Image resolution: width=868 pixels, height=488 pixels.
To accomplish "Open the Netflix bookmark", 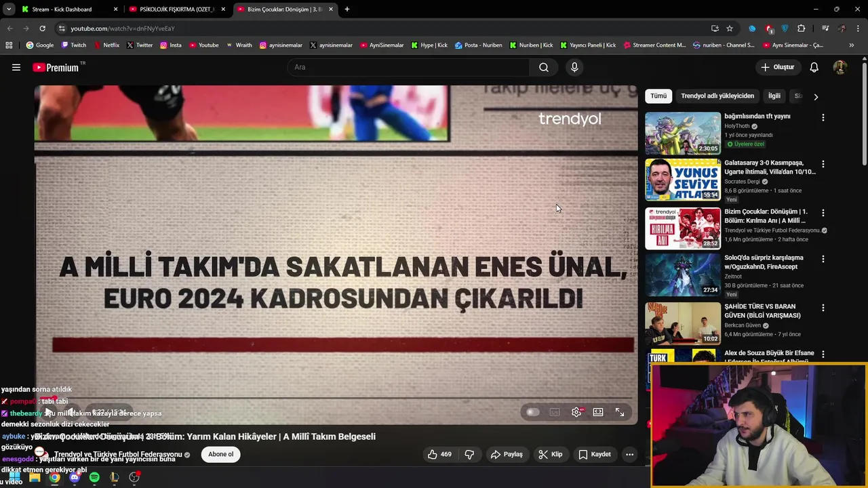I will pos(106,45).
